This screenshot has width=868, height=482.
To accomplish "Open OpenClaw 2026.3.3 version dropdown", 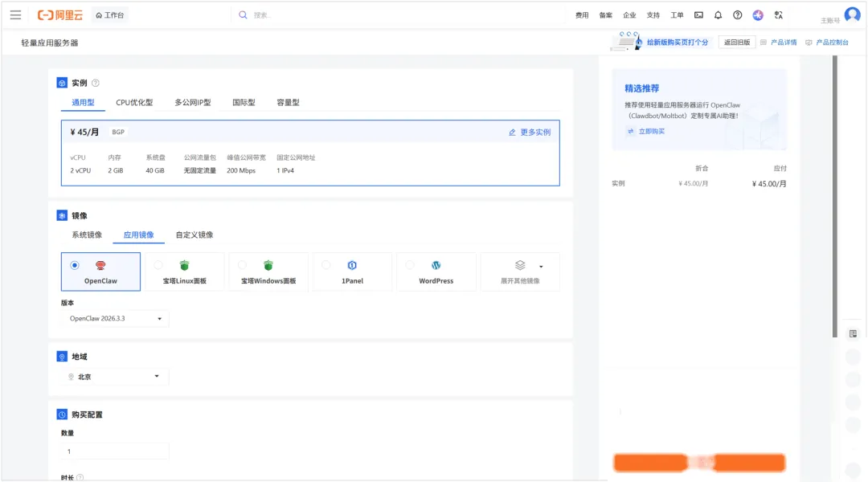I will 115,319.
